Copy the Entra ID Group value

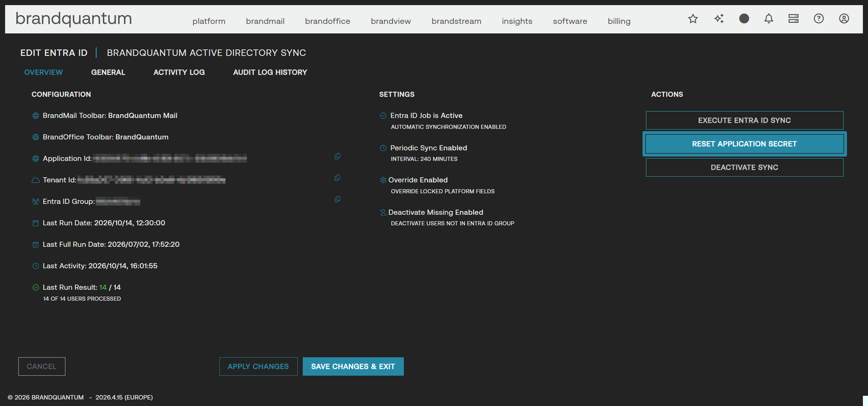(337, 199)
